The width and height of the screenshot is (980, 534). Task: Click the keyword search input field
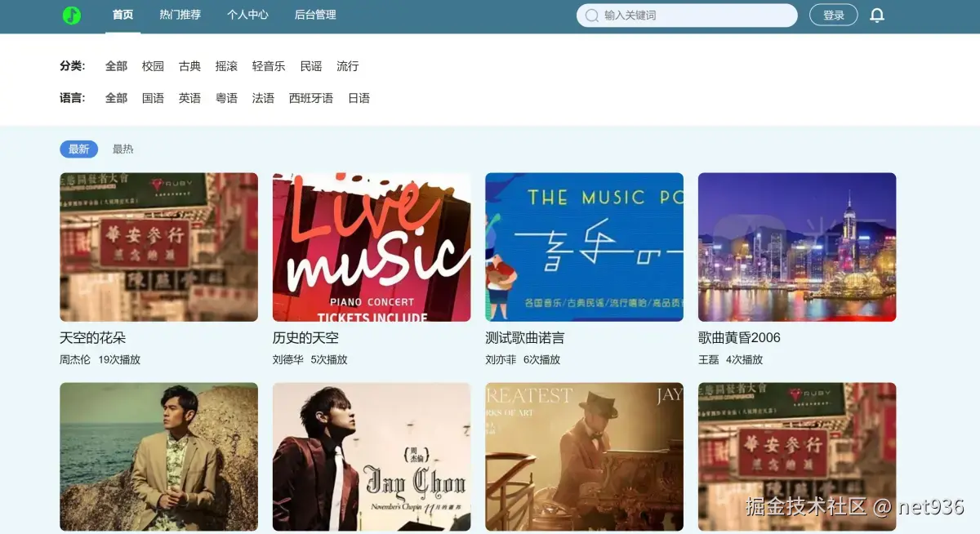point(687,16)
